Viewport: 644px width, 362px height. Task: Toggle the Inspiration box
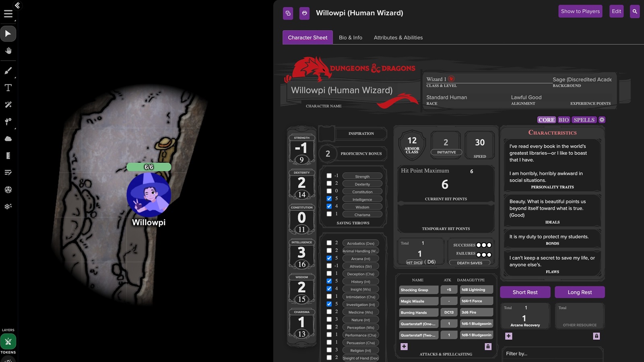[327, 133]
